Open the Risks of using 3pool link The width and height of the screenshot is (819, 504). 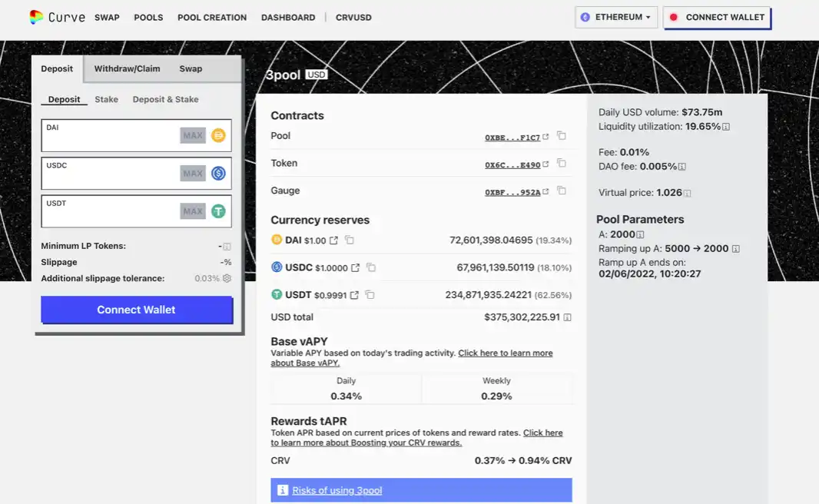pyautogui.click(x=337, y=490)
